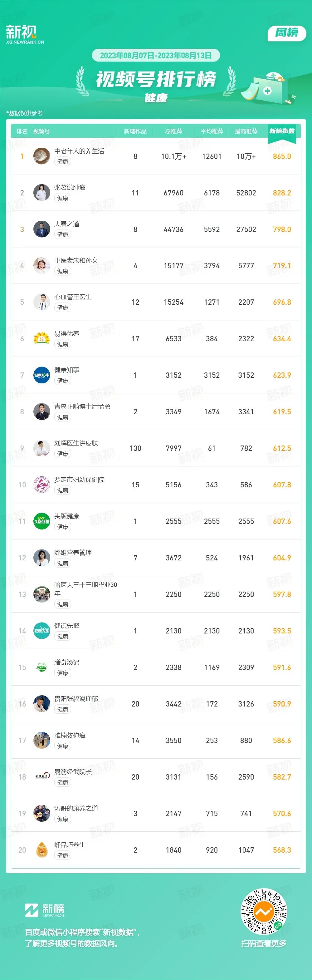Click the 罗定市妇幼保健院 emblem icon
Viewport: 312px width, 980px height.
41,485
